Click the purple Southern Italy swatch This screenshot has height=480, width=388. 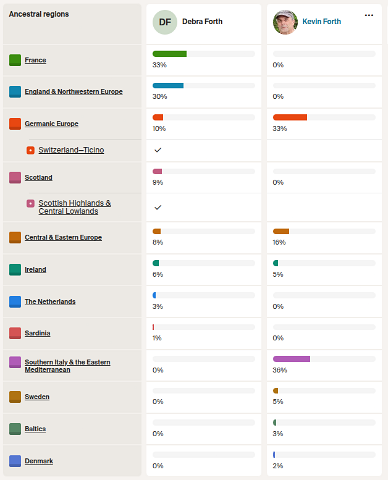point(15,362)
